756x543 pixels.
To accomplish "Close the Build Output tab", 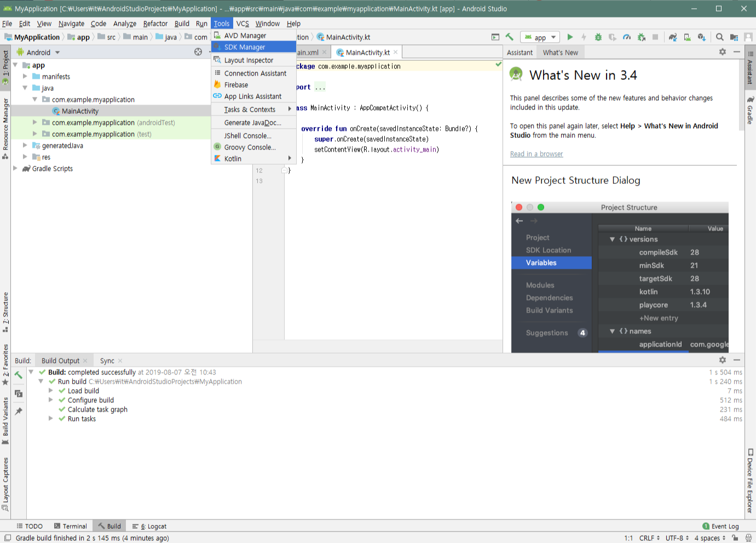I will [x=85, y=361].
